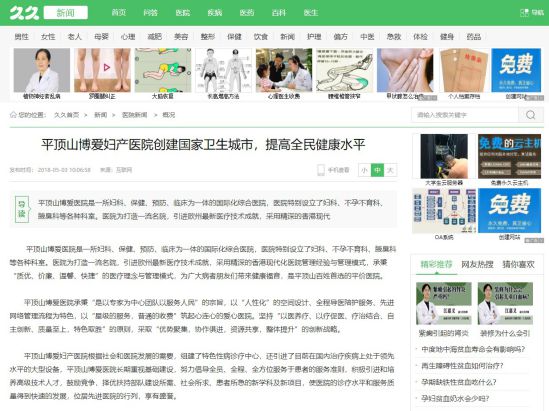Open the 孕妇贫血奶水会少吗 link
The width and height of the screenshot is (549, 411).
[455, 398]
